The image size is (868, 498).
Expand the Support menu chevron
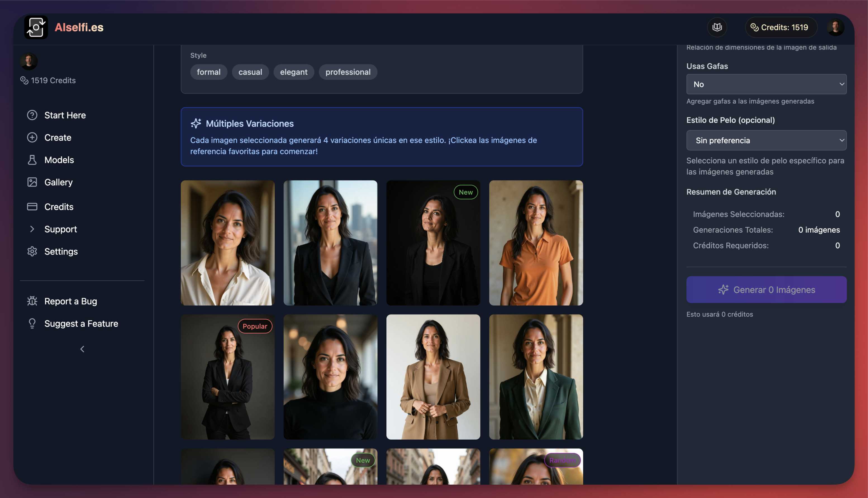(32, 229)
